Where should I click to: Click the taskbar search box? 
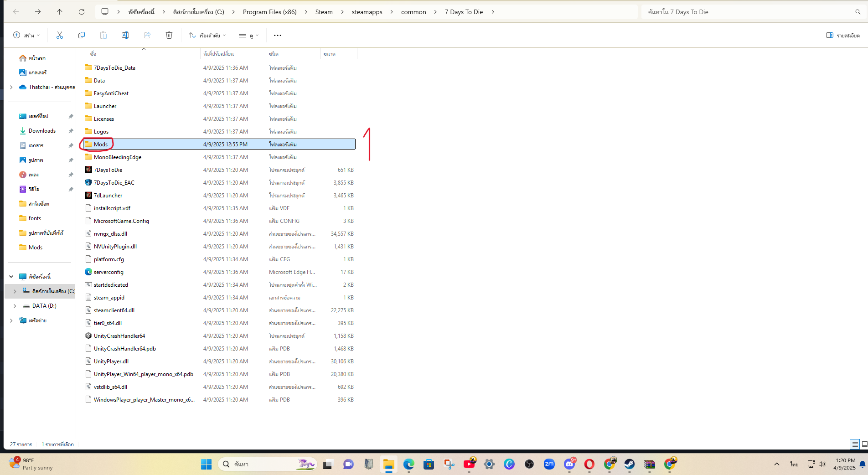pos(267,464)
